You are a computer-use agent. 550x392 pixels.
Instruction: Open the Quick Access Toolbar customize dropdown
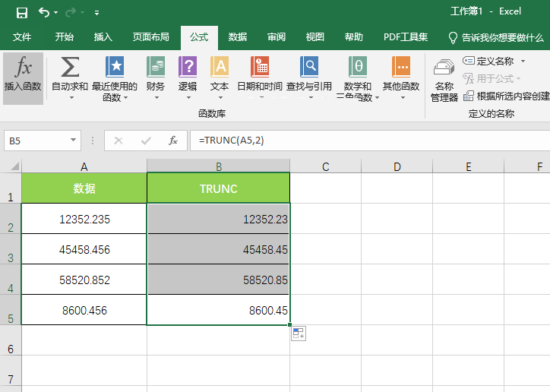pos(96,13)
